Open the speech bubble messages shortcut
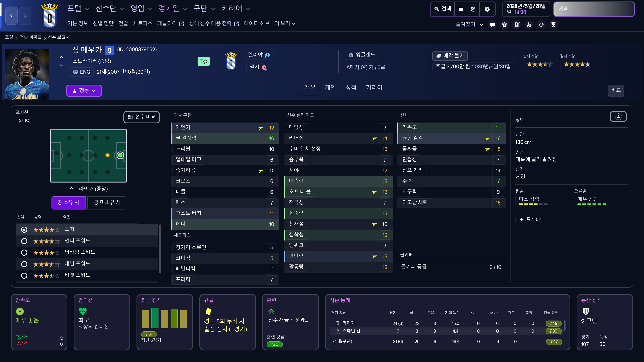This screenshot has width=644, height=362. [x=492, y=25]
